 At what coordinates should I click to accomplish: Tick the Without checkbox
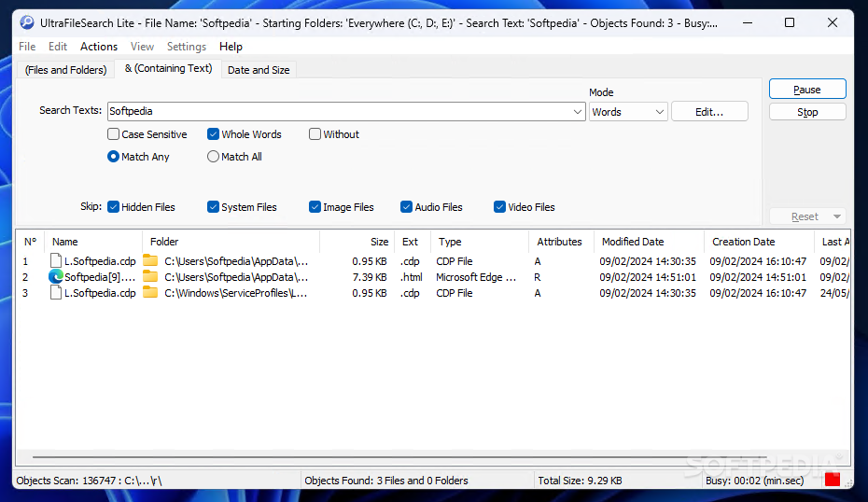point(315,134)
